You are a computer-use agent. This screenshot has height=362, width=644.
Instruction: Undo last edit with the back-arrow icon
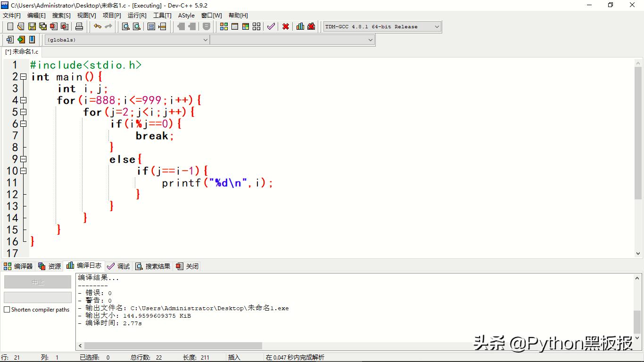97,26
